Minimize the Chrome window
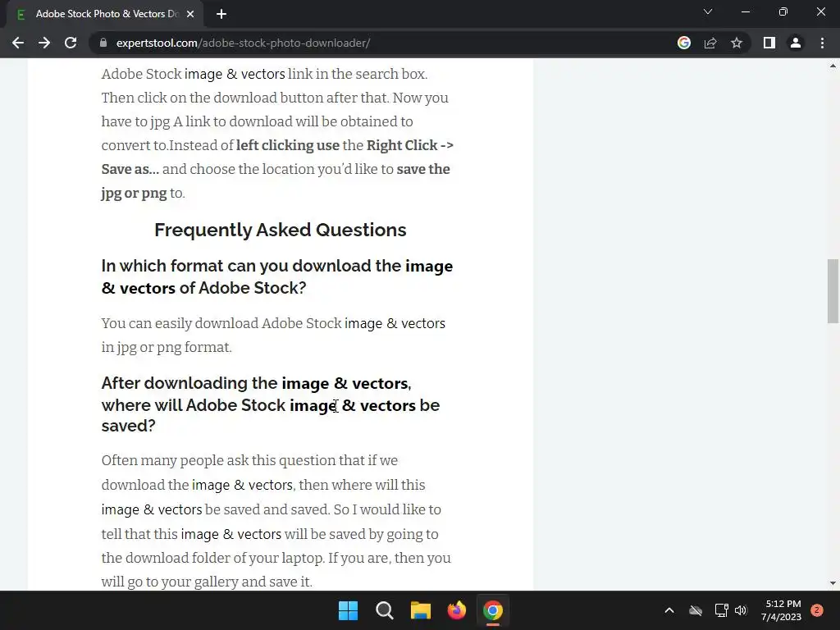This screenshot has height=630, width=840. [x=745, y=11]
